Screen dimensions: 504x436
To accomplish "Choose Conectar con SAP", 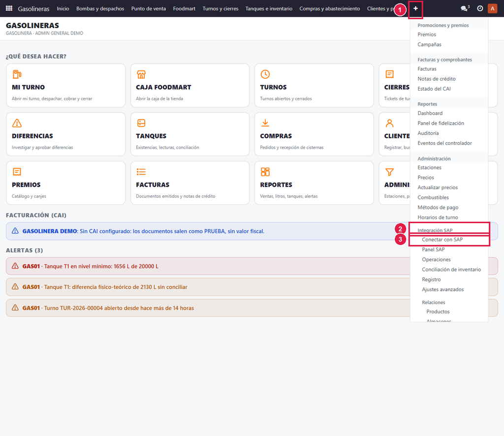I will (x=449, y=240).
